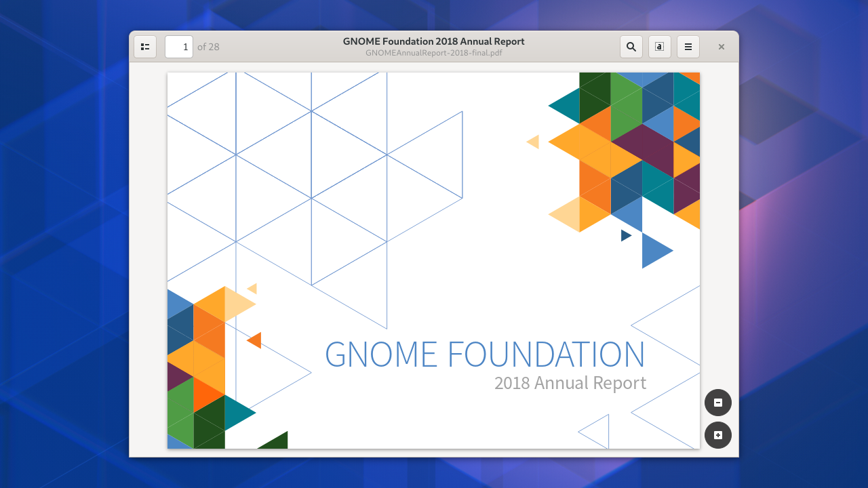Zoom out with the minus button
Viewport: 868px width, 488px height.
(718, 403)
